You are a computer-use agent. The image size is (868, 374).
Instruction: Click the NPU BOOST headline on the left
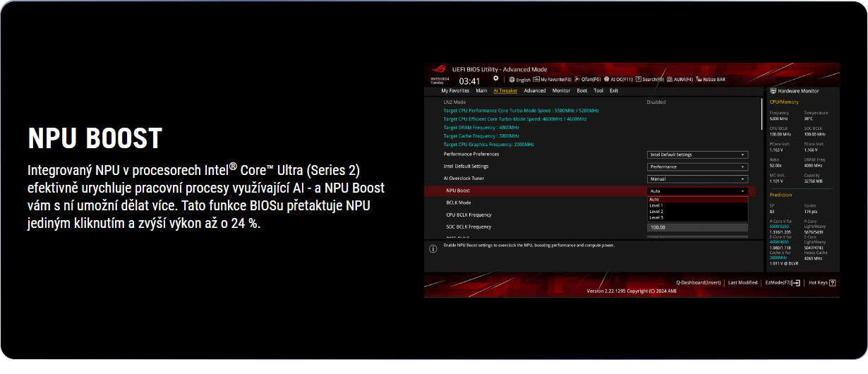coord(95,138)
